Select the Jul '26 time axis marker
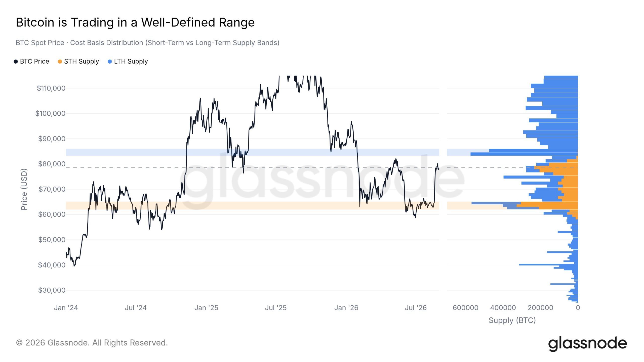 click(416, 308)
